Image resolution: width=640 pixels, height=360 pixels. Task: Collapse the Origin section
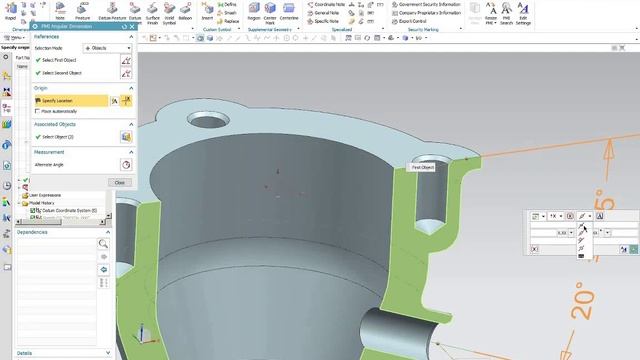click(131, 88)
